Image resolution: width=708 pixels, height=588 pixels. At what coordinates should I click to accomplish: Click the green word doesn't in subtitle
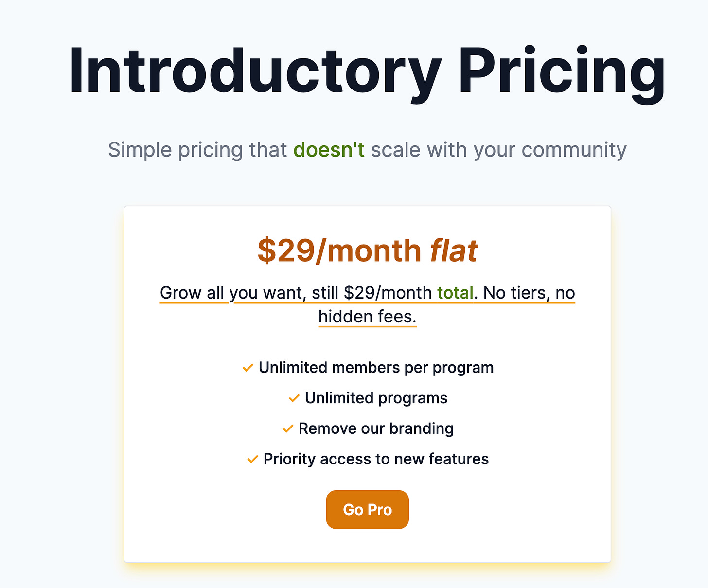coord(329,149)
